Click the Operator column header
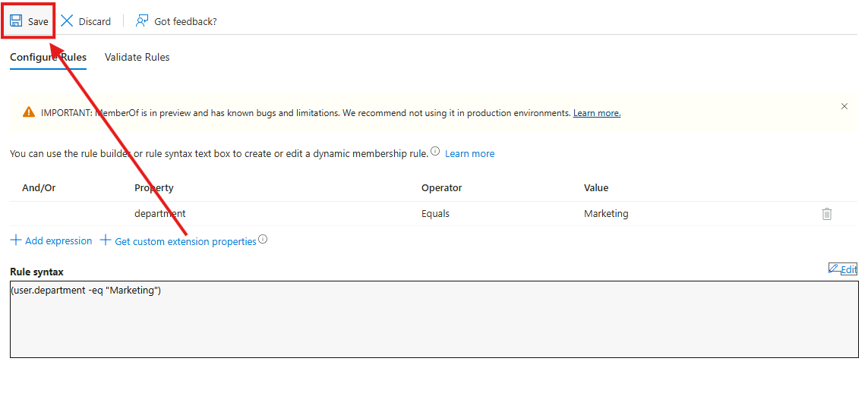The width and height of the screenshot is (868, 396). point(442,188)
